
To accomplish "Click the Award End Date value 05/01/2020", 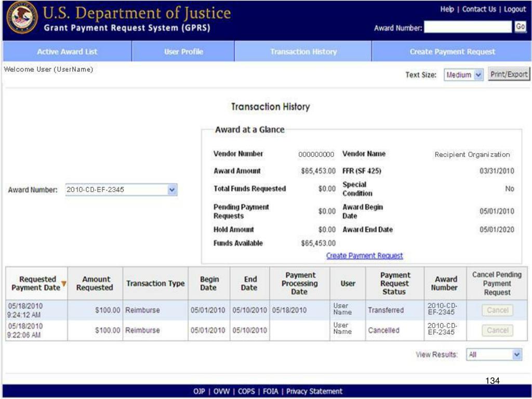I will tap(497, 230).
